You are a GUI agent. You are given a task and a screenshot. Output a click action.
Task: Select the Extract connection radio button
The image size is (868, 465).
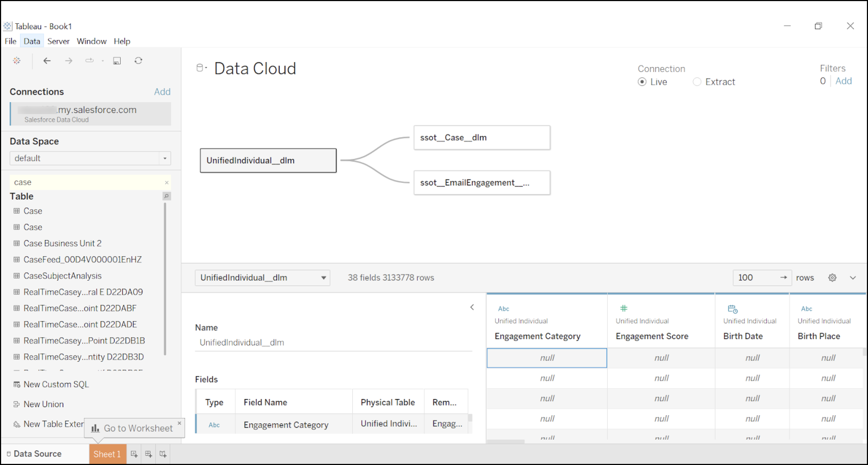(697, 82)
